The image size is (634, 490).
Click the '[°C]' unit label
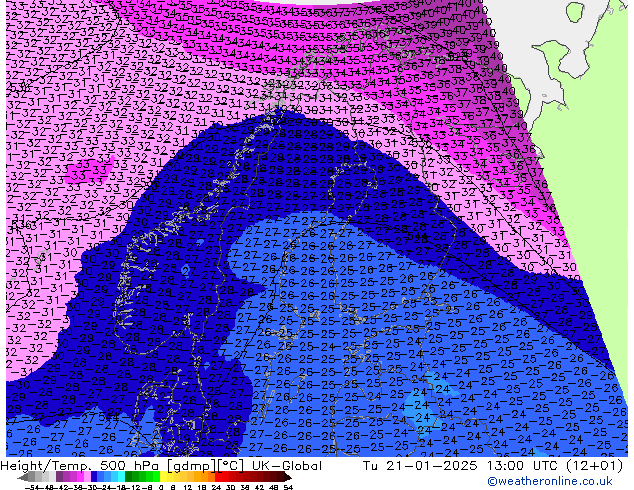231,466
